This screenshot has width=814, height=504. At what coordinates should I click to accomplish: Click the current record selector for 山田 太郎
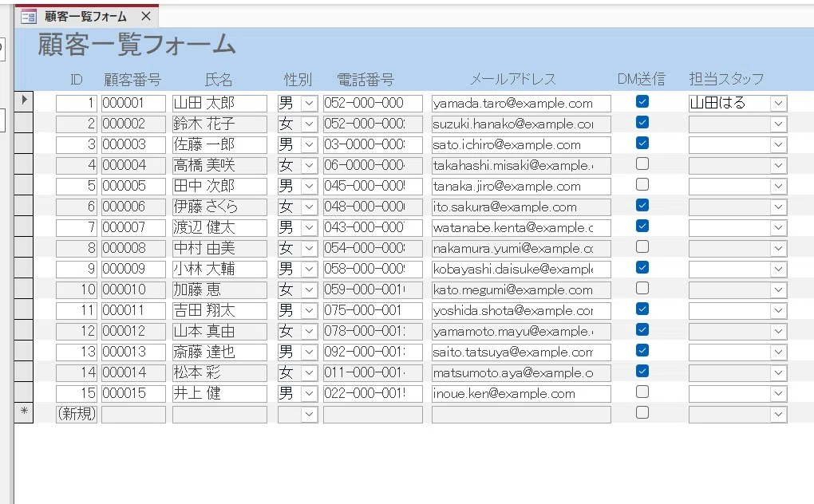[24, 100]
